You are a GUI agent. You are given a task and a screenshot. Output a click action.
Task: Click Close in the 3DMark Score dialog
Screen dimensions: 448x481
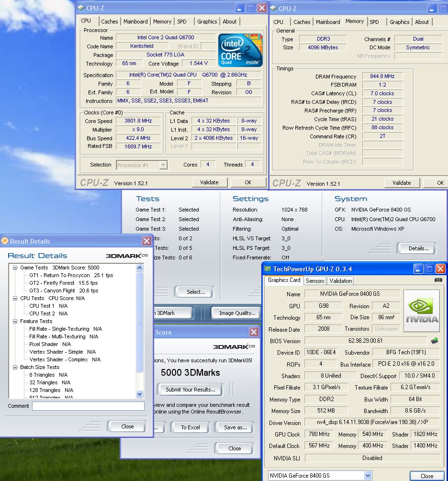point(235,448)
